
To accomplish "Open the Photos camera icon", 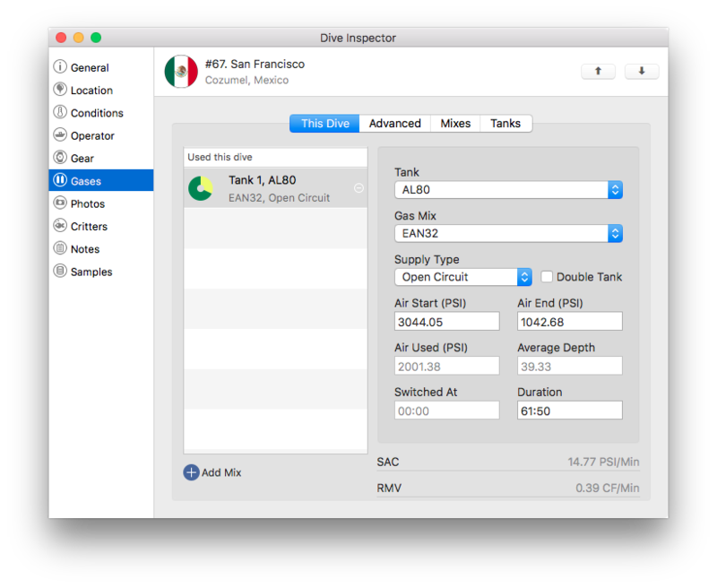I will pos(60,203).
